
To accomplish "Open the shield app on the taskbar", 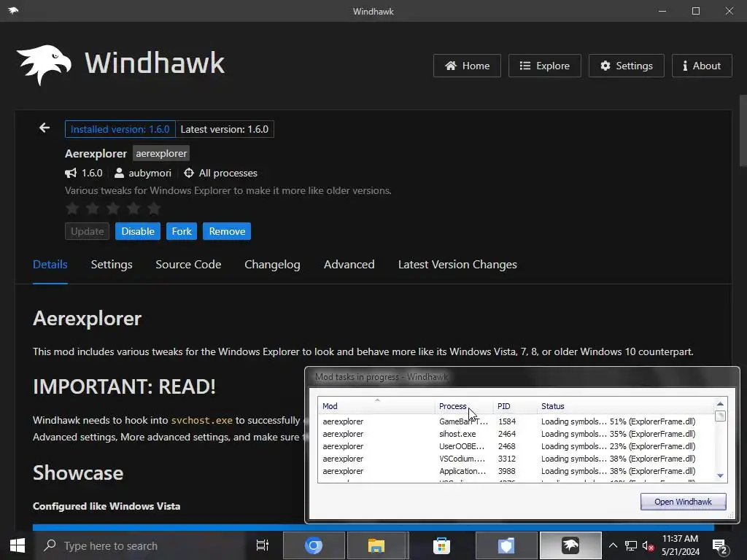I will (x=506, y=545).
